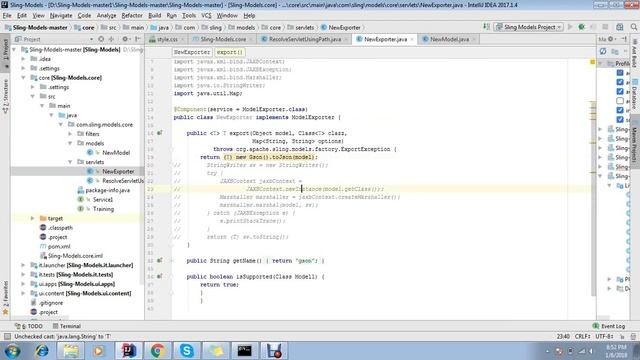Screen dimensions: 640x360
Task: Open the Event Log button
Action: pyautogui.click(x=609, y=326)
